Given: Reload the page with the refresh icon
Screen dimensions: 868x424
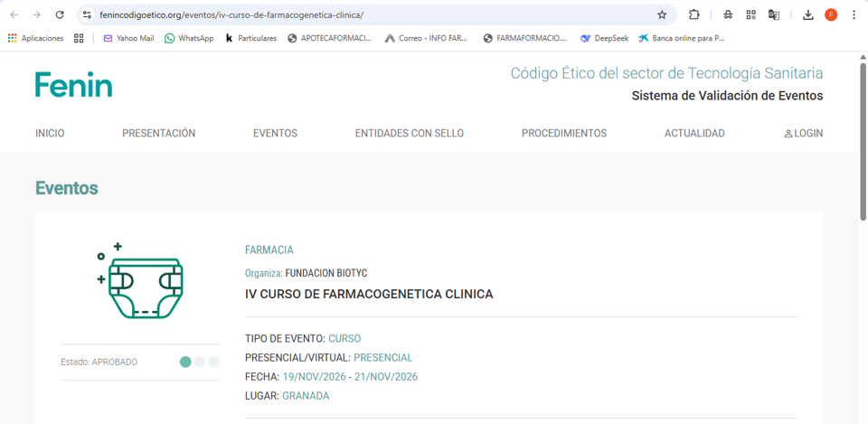Looking at the screenshot, I should [60, 14].
